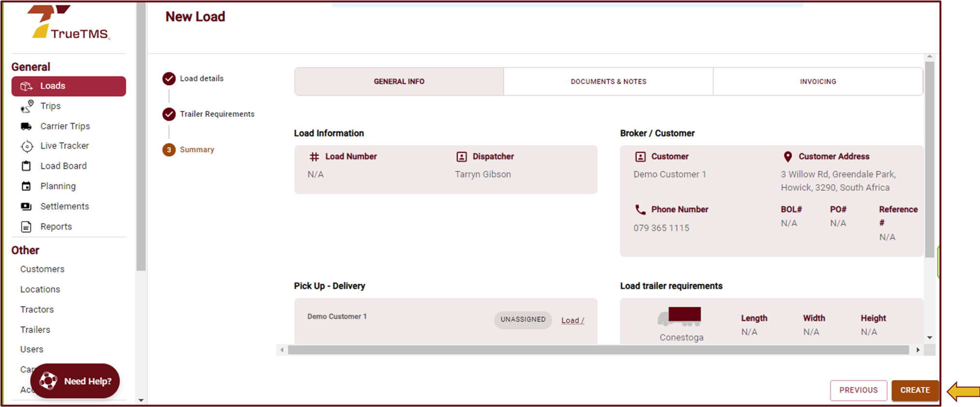Click the horizontal scrollbar right arrow
Image resolution: width=980 pixels, height=407 pixels.
coord(918,350)
